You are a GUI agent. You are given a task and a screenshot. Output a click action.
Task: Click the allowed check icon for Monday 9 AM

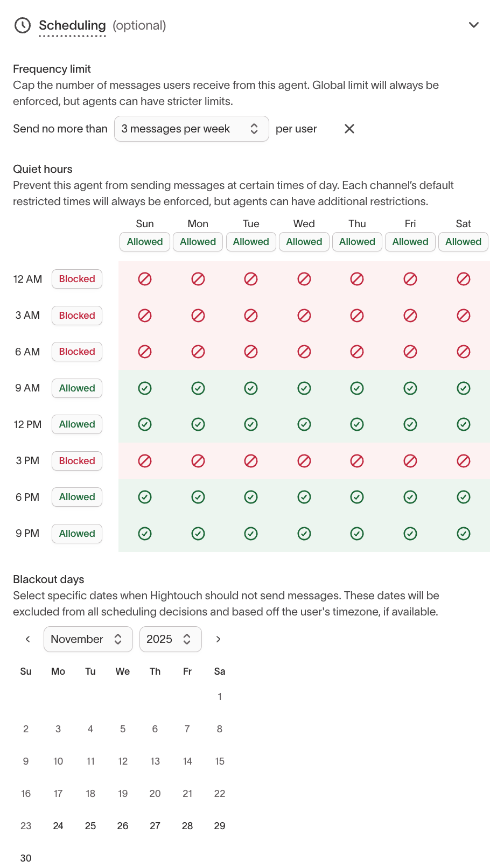[x=198, y=388]
